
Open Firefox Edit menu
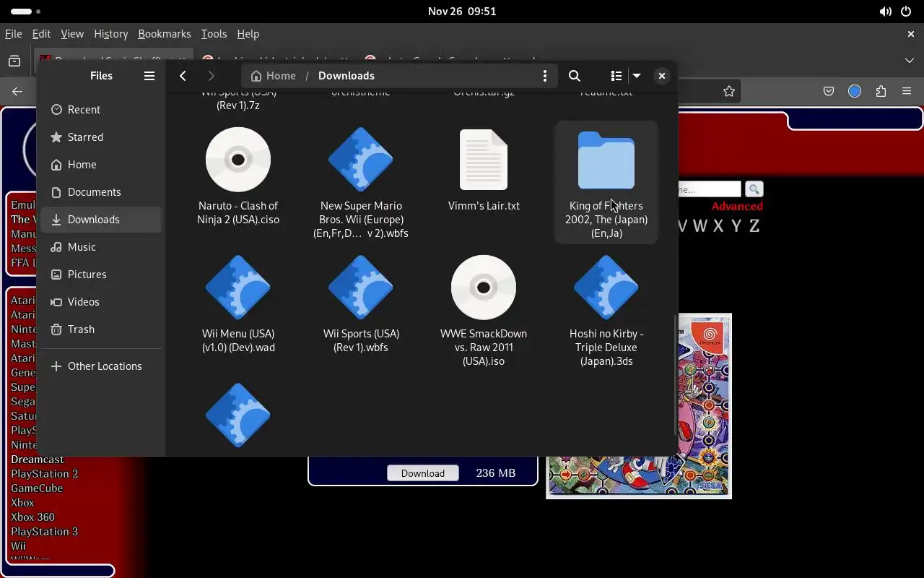pos(41,34)
